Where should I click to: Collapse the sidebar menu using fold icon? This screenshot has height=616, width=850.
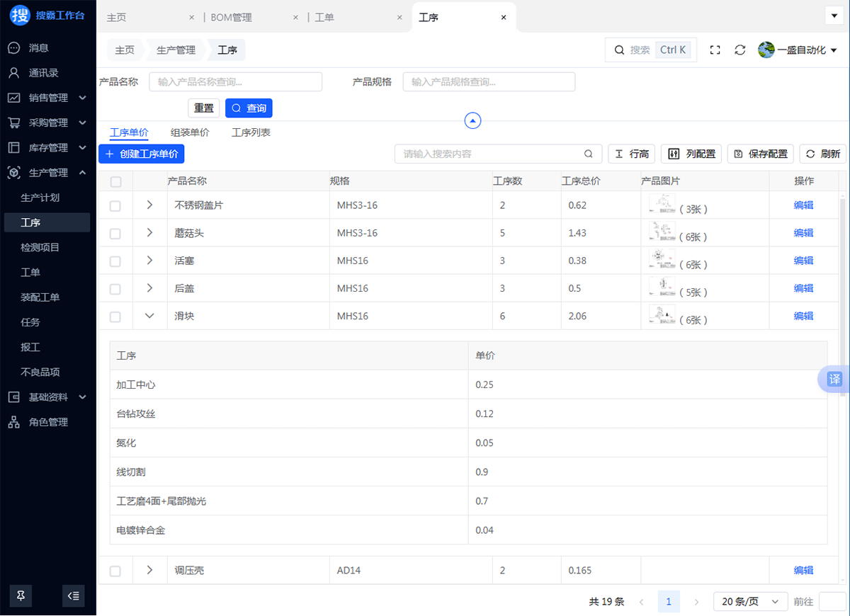pyautogui.click(x=73, y=596)
